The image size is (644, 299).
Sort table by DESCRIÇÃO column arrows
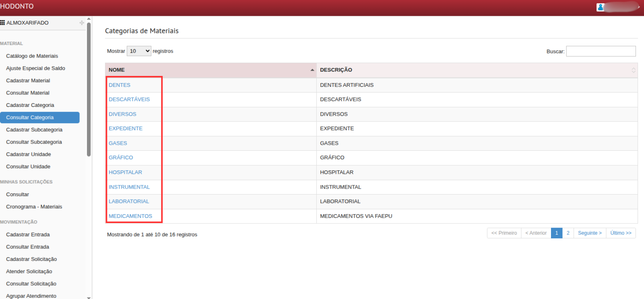point(633,70)
